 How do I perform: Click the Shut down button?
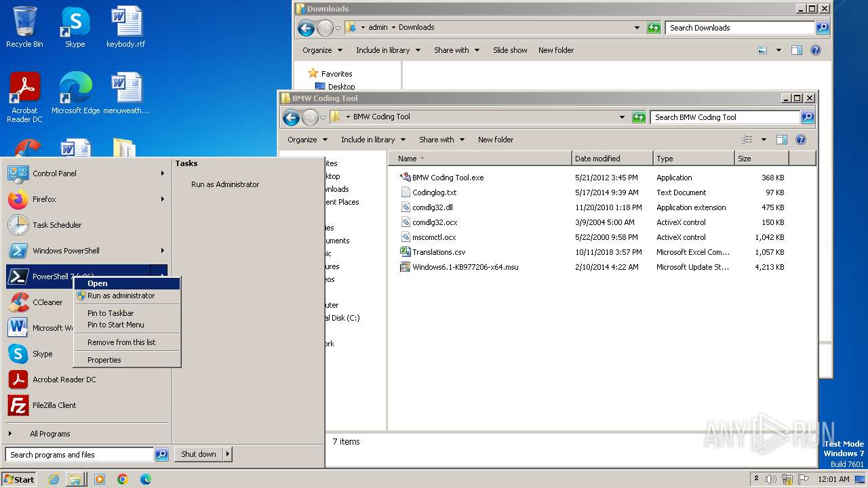199,454
